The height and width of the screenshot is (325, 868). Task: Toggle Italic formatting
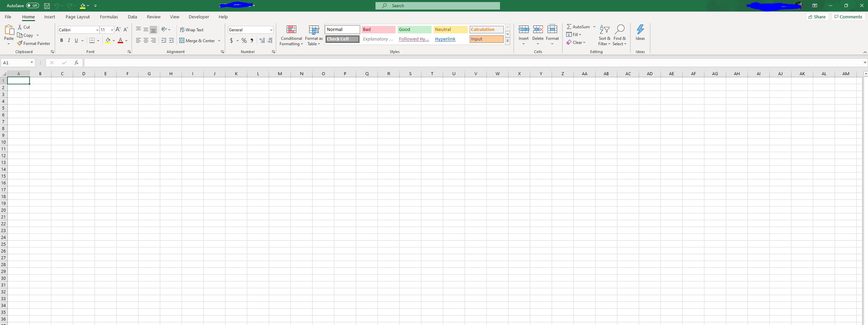(x=69, y=40)
